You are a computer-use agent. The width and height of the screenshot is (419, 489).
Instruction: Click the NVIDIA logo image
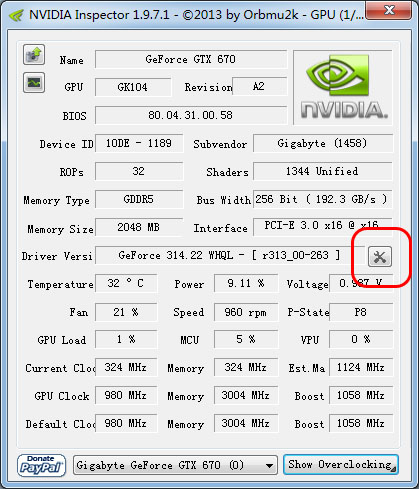tap(343, 88)
